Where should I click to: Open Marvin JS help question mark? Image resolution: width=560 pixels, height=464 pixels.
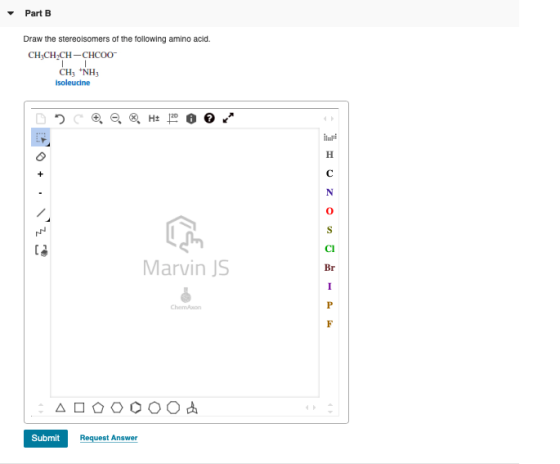pyautogui.click(x=209, y=118)
